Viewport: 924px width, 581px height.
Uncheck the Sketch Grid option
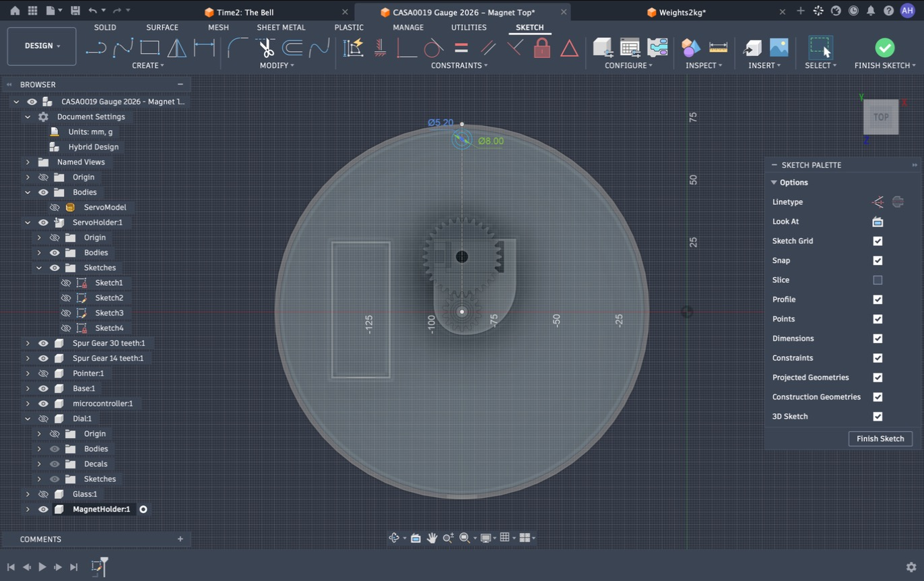878,241
